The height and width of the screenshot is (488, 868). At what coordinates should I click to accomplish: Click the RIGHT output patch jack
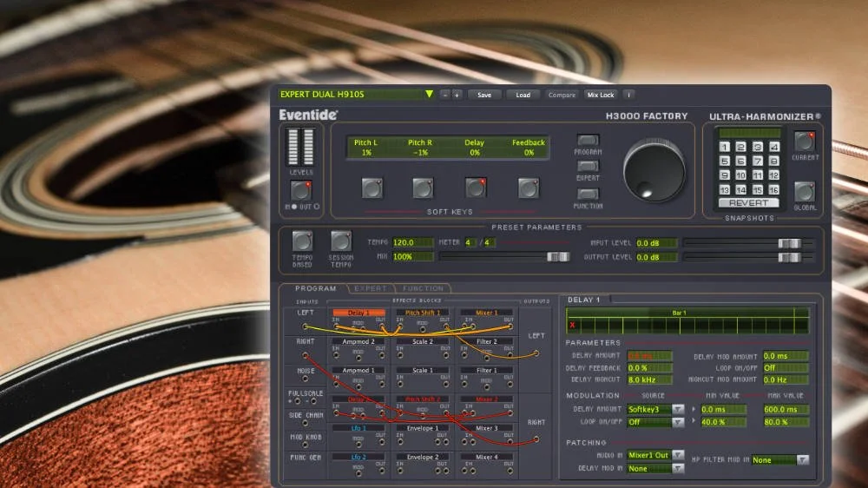click(x=536, y=439)
